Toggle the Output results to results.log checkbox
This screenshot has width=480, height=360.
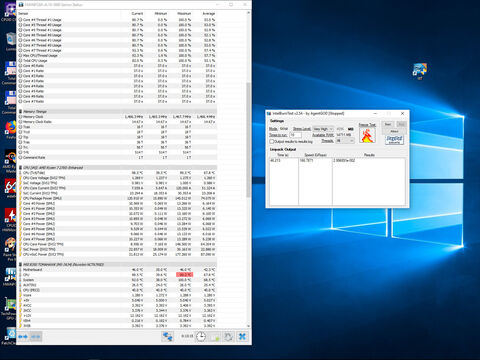(x=272, y=142)
